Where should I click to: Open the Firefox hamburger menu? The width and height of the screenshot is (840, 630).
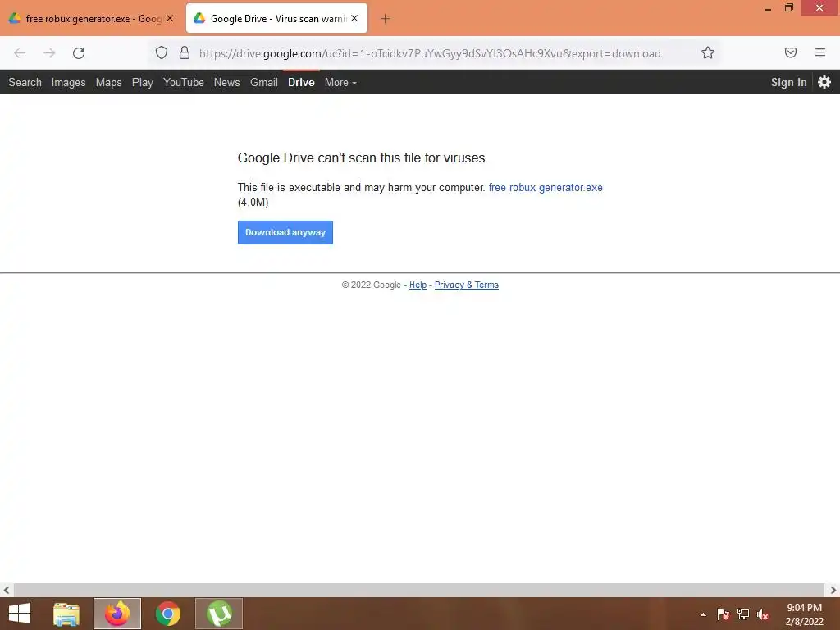click(820, 52)
